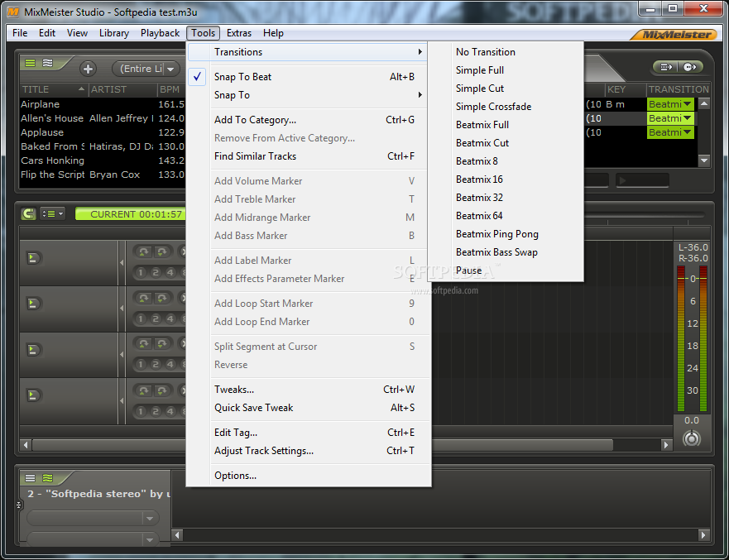Click the export playlist icon, top right

click(666, 67)
